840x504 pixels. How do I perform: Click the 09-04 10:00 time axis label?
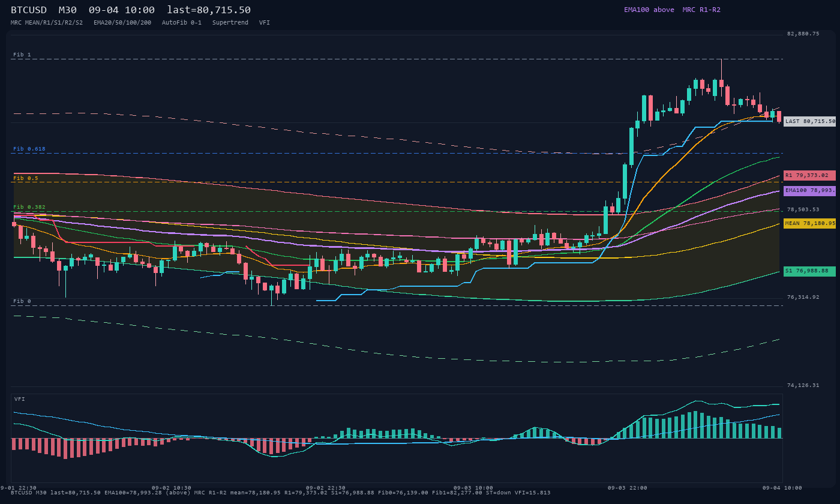pyautogui.click(x=782, y=488)
